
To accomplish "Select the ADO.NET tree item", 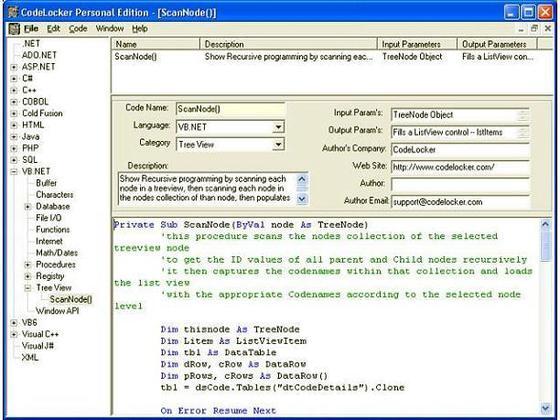I will 39,55.
